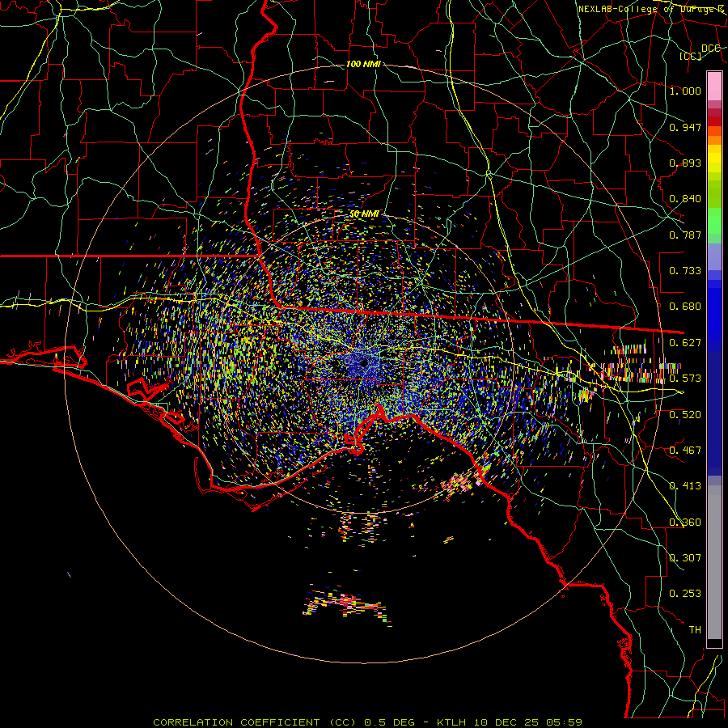Pick the red segment of the color bar

[x=714, y=121]
